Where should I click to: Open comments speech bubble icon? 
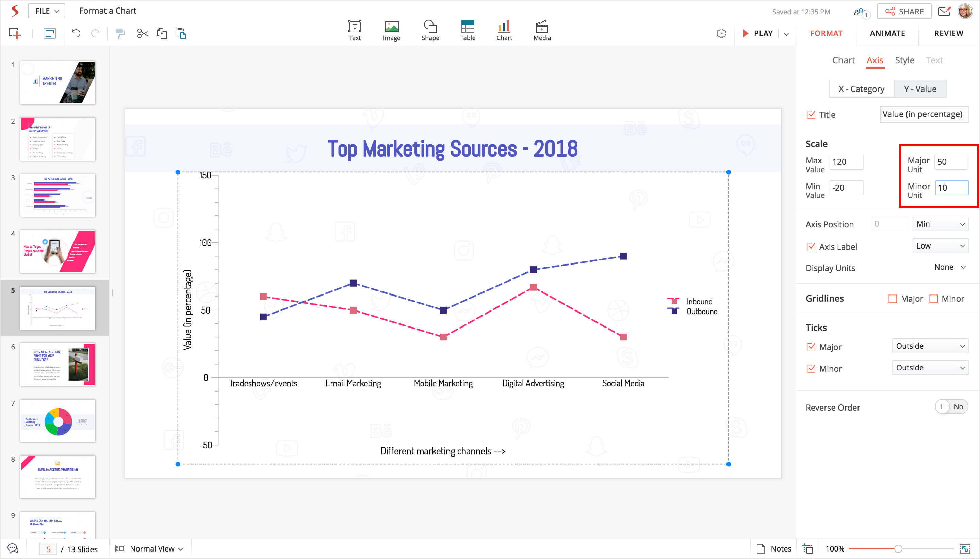pos(13,549)
